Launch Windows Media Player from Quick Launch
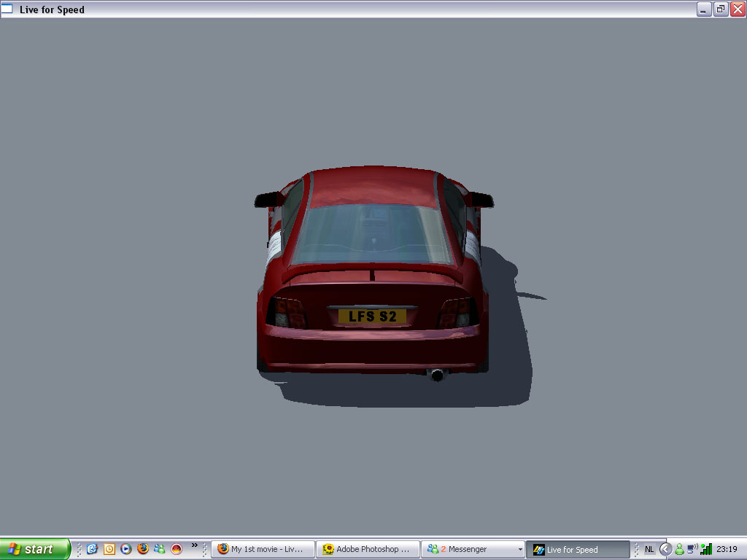 (x=125, y=549)
